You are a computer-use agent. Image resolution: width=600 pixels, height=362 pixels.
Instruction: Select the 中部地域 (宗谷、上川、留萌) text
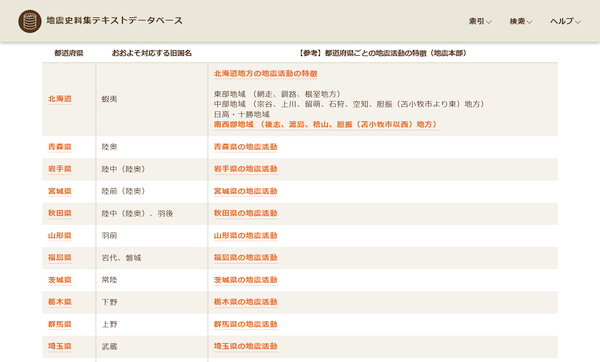tap(349, 104)
